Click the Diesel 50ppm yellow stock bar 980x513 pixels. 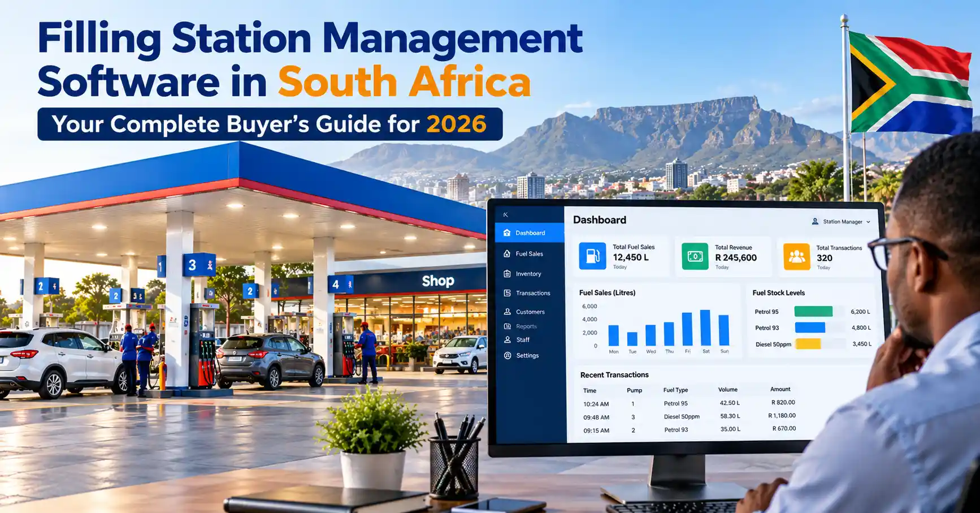click(x=808, y=344)
